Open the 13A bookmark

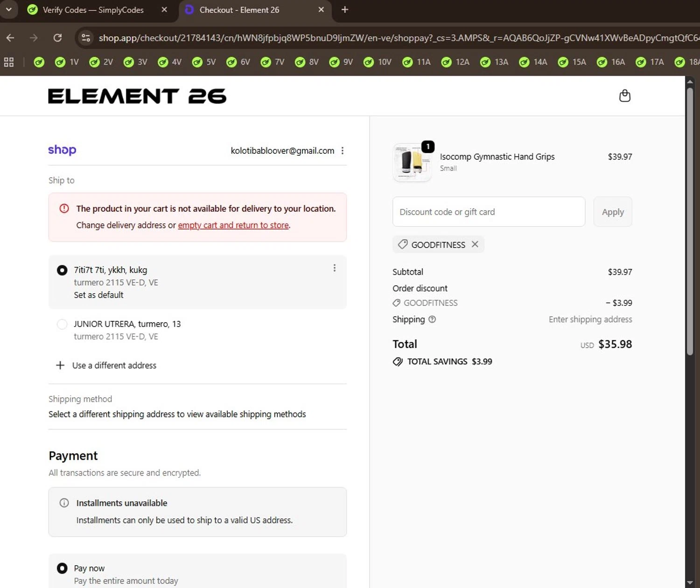click(x=495, y=62)
